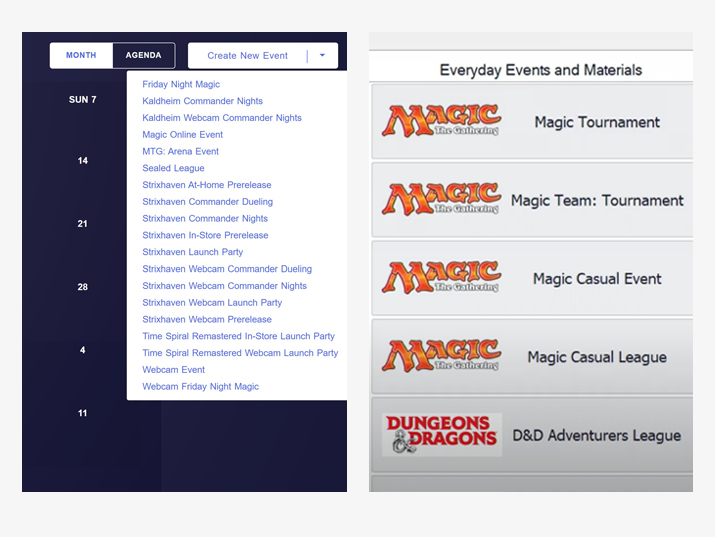
Task: Select Strixhaven Launch Party
Action: click(192, 252)
